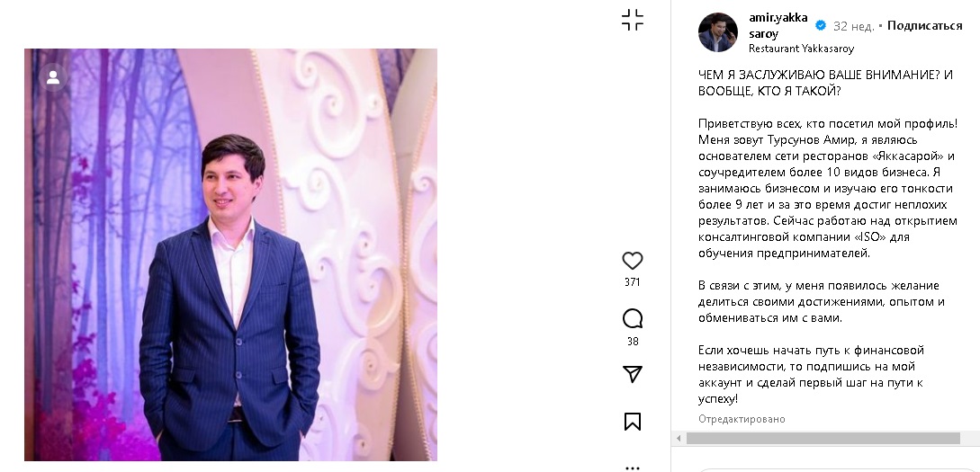Share the post using the paper plane icon
The width and height of the screenshot is (980, 472).
tap(633, 374)
